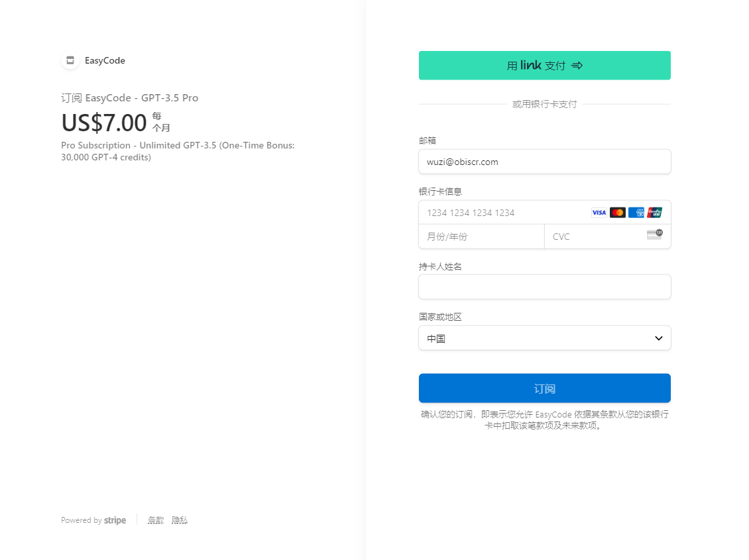The width and height of the screenshot is (749, 560).
Task: Click the 持卡人姓名 cardholder name field
Action: (545, 286)
